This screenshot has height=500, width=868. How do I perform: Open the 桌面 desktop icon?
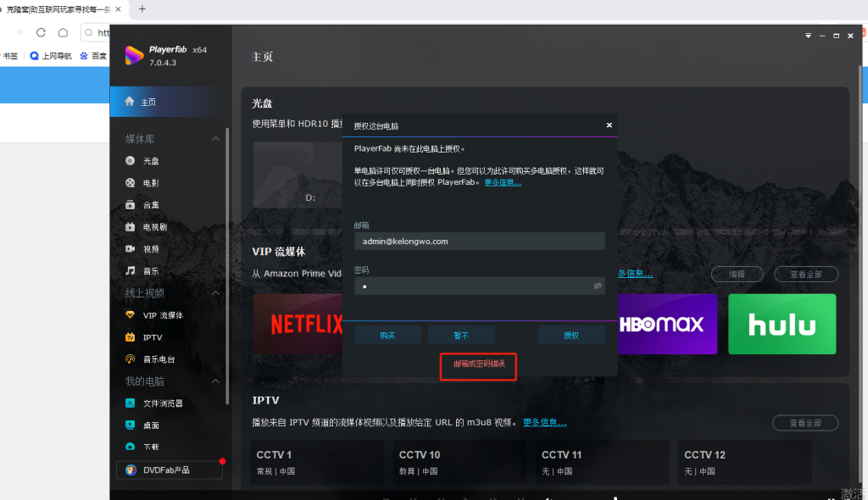(130, 425)
